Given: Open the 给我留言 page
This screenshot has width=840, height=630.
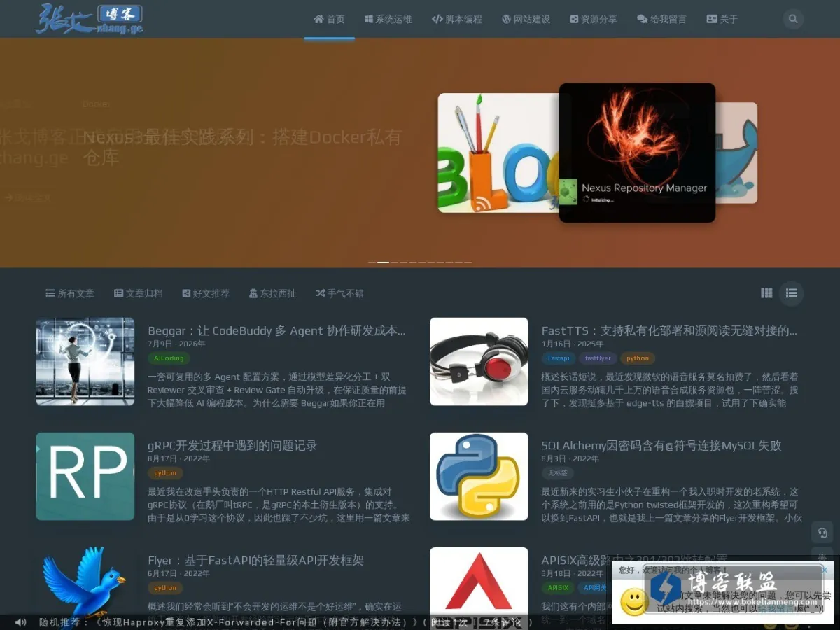Looking at the screenshot, I should click(661, 20).
